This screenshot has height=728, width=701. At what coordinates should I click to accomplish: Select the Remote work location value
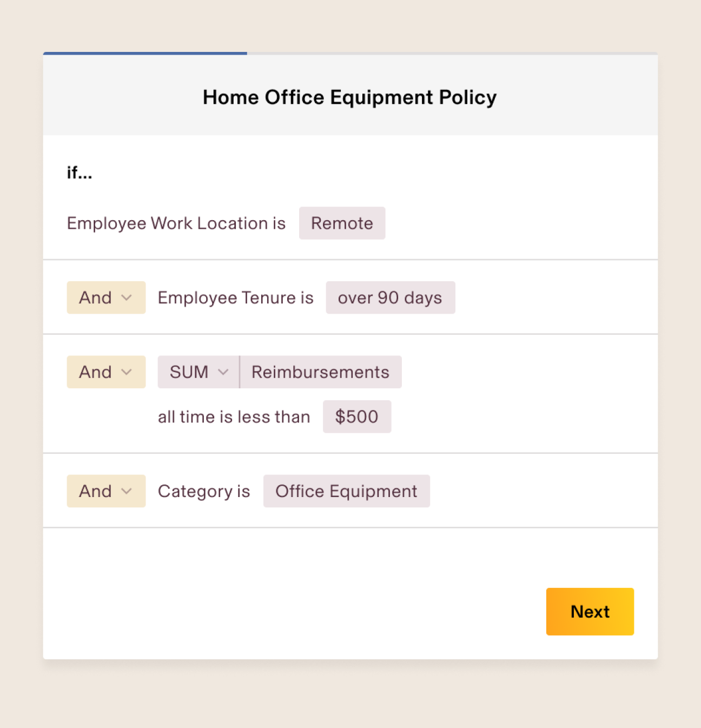(x=342, y=223)
